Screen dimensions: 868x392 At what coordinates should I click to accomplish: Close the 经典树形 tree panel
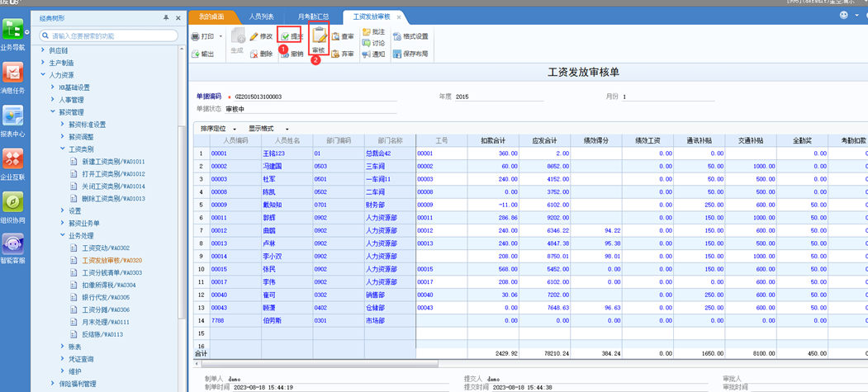coord(178,18)
